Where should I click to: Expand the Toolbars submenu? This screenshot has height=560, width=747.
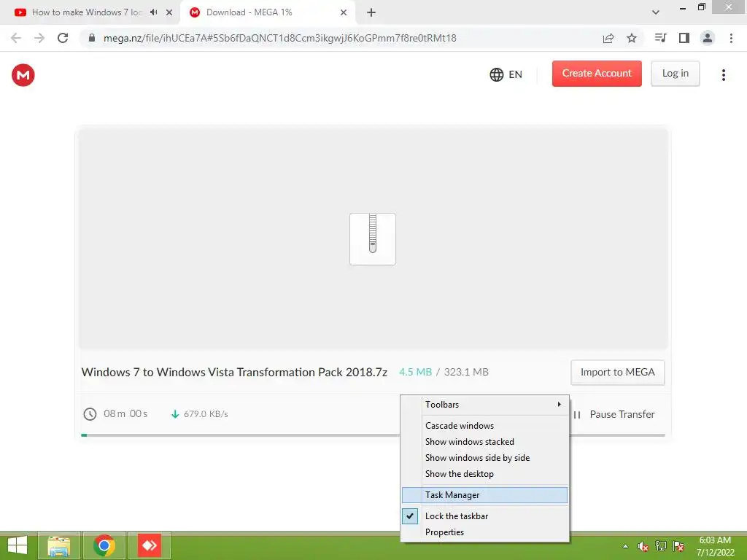484,404
